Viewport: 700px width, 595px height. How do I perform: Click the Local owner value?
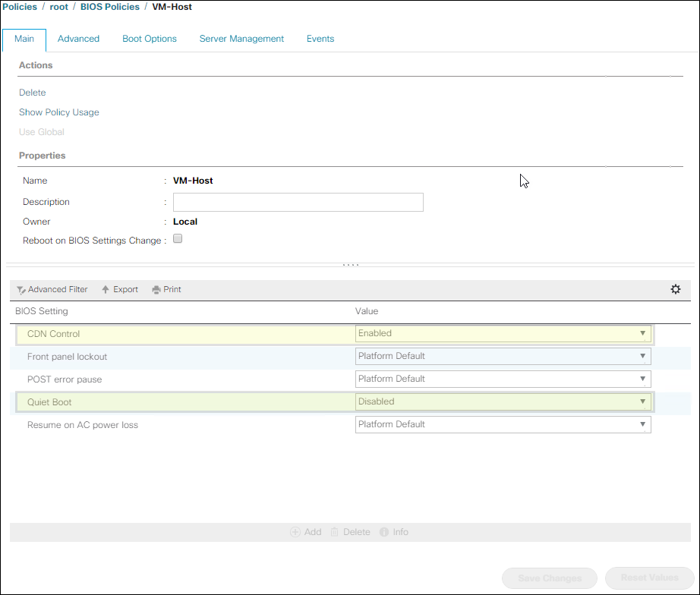(185, 222)
